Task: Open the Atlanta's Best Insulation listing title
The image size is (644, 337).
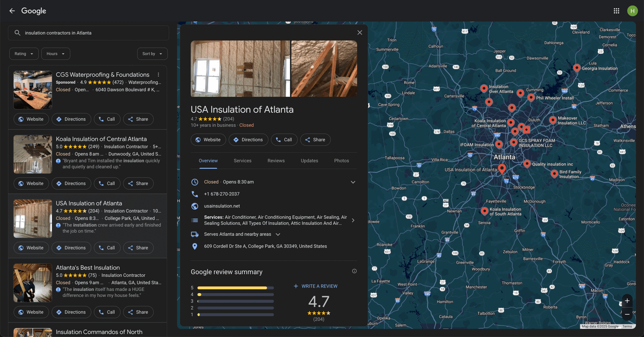Action: click(x=88, y=267)
